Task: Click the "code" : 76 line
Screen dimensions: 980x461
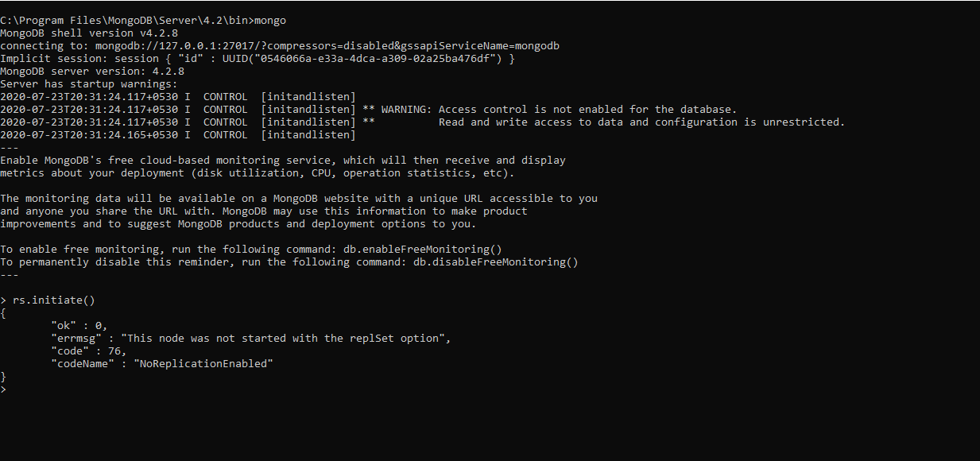Action: click(88, 351)
